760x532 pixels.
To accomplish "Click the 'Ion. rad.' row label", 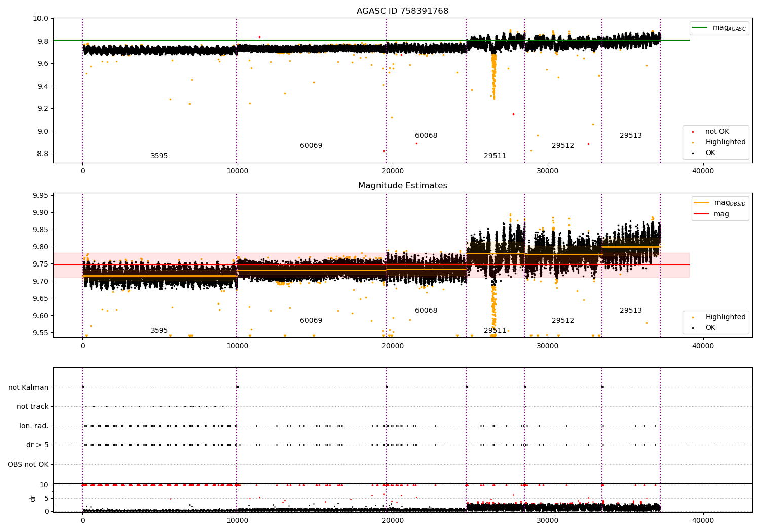I will click(x=34, y=426).
